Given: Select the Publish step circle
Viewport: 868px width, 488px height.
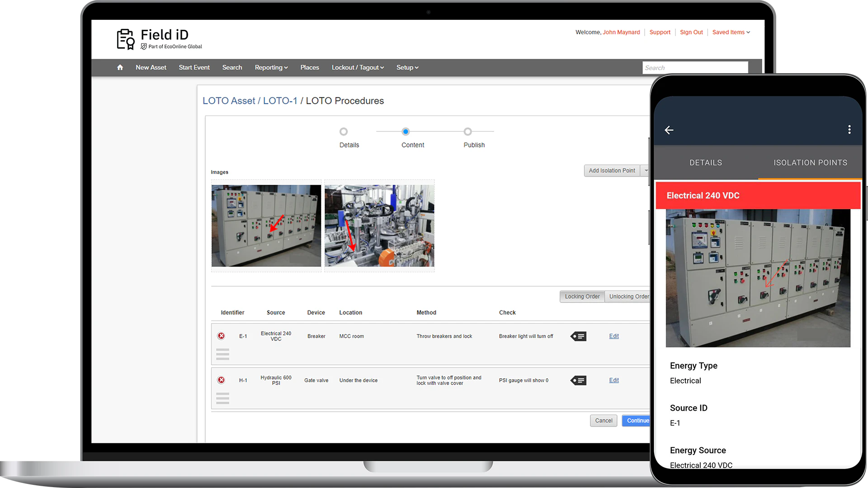Looking at the screenshot, I should 467,131.
